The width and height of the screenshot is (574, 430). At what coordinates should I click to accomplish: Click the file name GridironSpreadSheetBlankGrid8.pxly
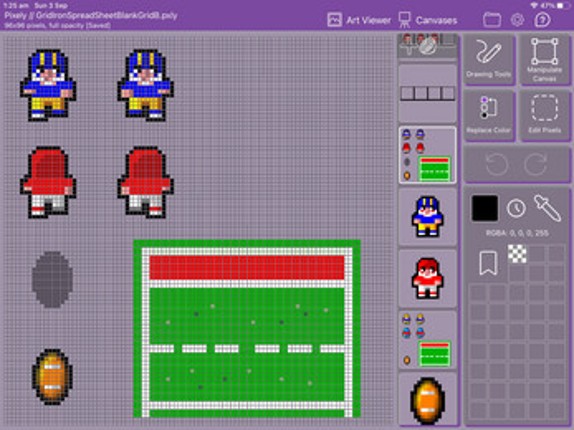(x=107, y=16)
